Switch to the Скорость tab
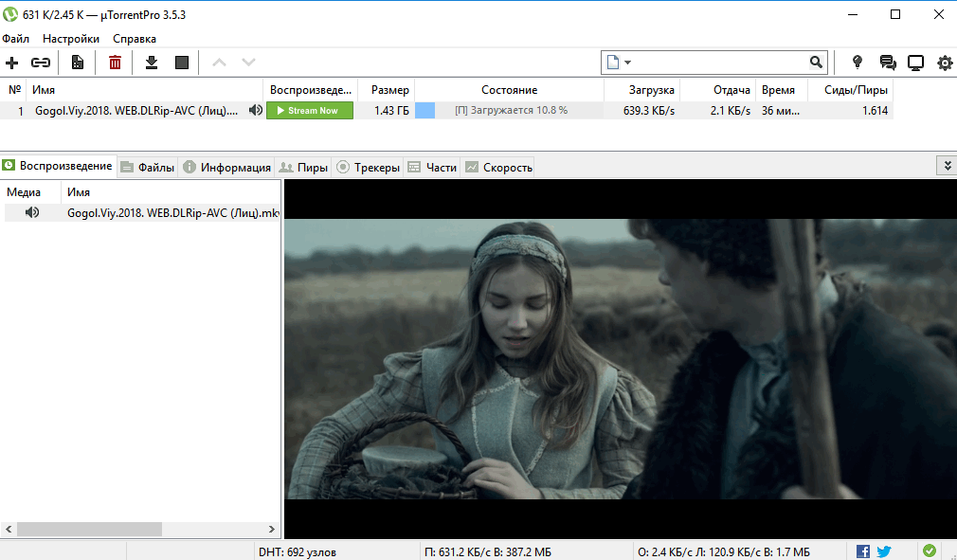957x560 pixels. 498,167
